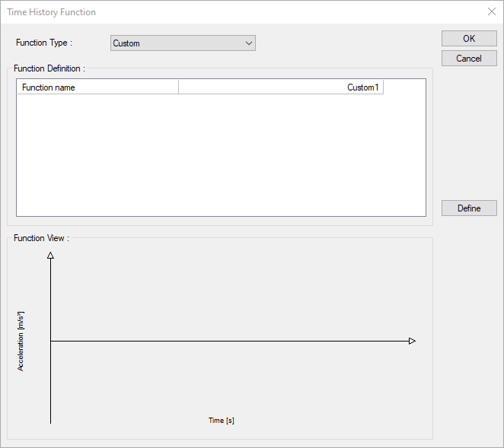Confirm with the OK button
This screenshot has height=448, width=504.
click(469, 39)
